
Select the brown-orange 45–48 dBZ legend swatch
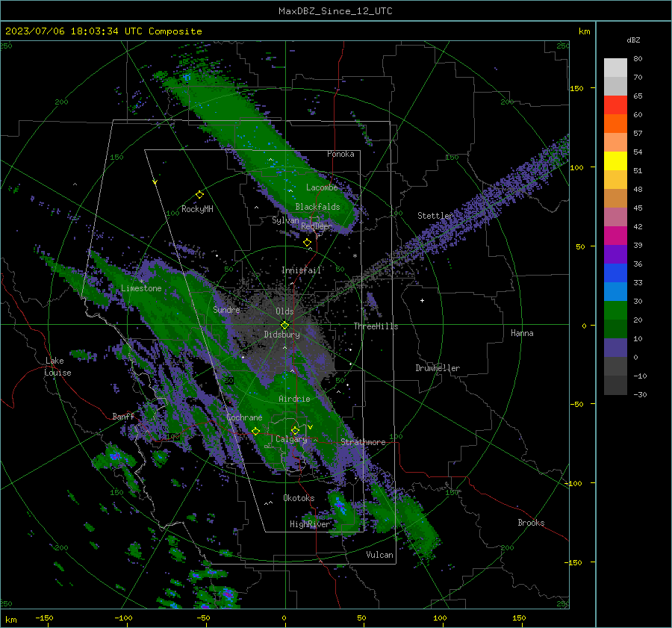coord(615,199)
